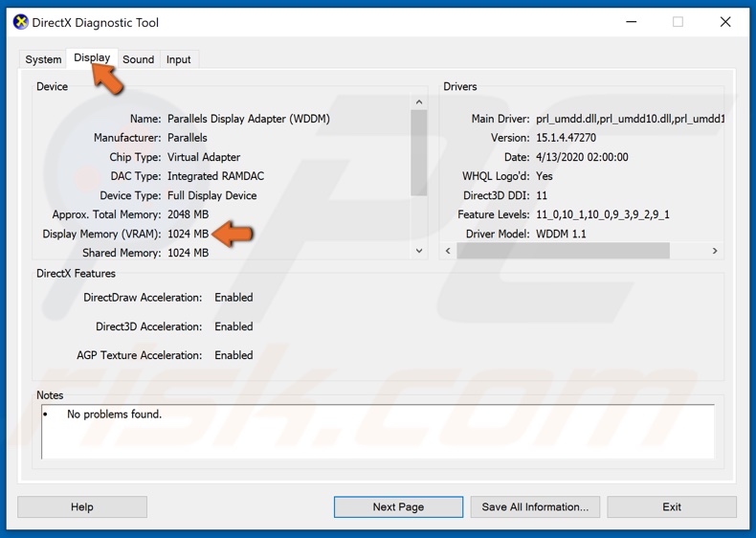Click AGP Texture Acceleration 'Enabled' status
This screenshot has width=756, height=538.
(233, 355)
